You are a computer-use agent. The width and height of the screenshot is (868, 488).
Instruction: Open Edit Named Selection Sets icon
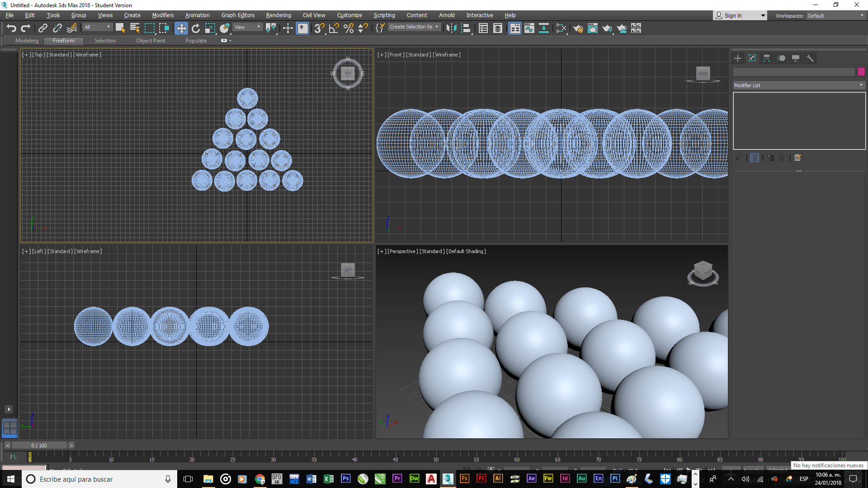pos(380,28)
